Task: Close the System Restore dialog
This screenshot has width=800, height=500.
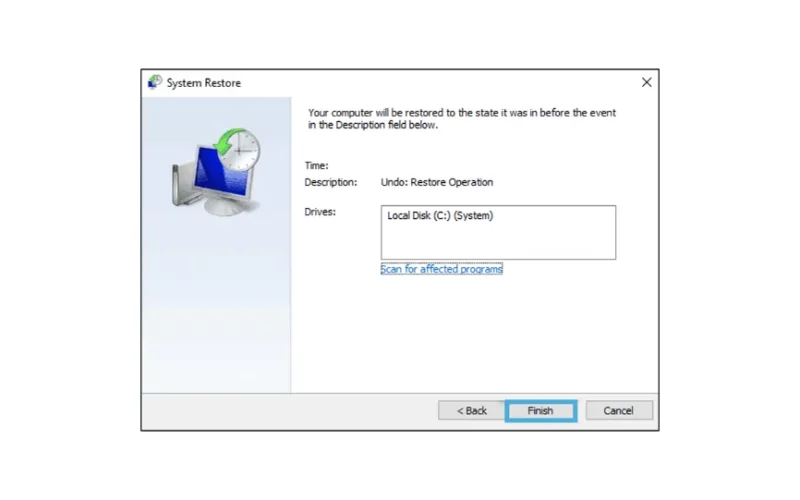Action: click(646, 83)
